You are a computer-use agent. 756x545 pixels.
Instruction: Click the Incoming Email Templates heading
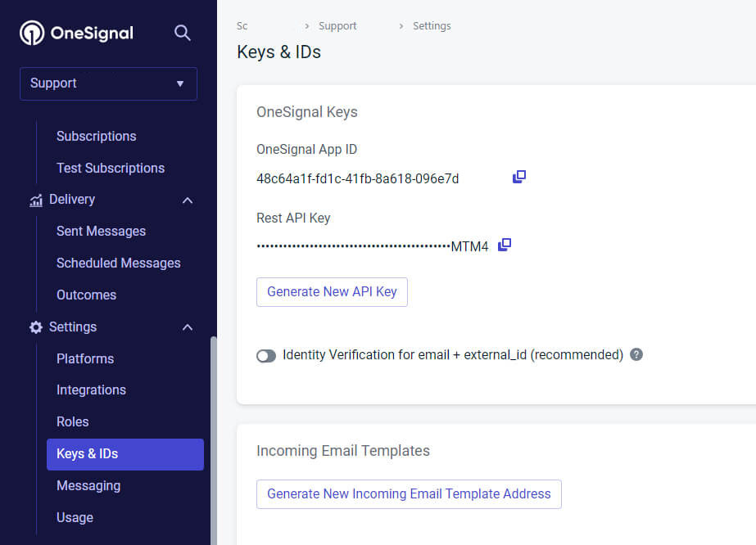(343, 451)
